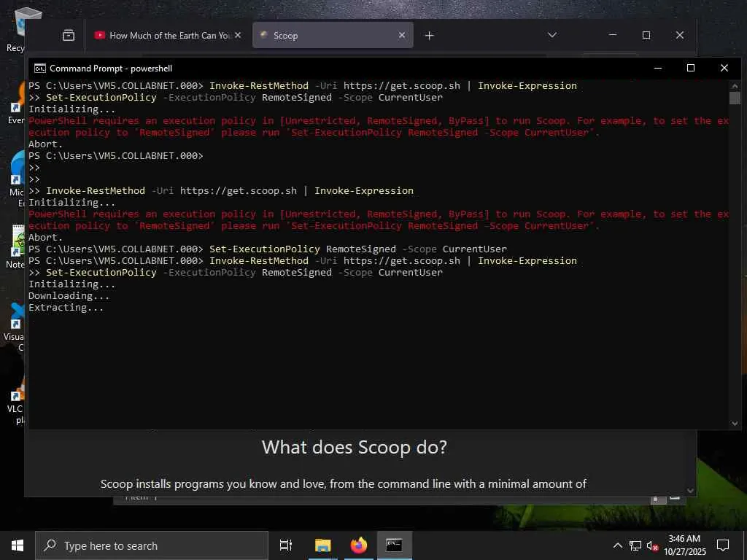This screenshot has width=747, height=560.
Task: Maximize the Firefox browser window
Action: tap(646, 35)
